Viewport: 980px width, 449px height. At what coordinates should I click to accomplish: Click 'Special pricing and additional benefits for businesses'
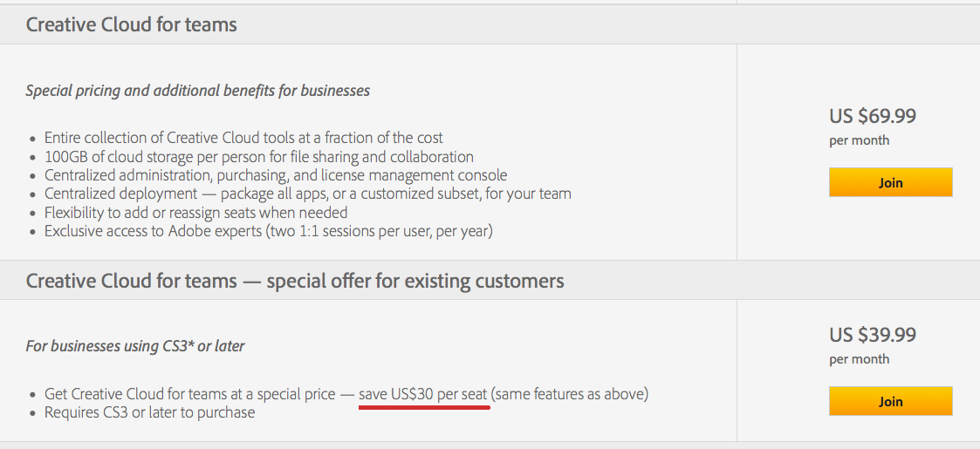click(198, 92)
